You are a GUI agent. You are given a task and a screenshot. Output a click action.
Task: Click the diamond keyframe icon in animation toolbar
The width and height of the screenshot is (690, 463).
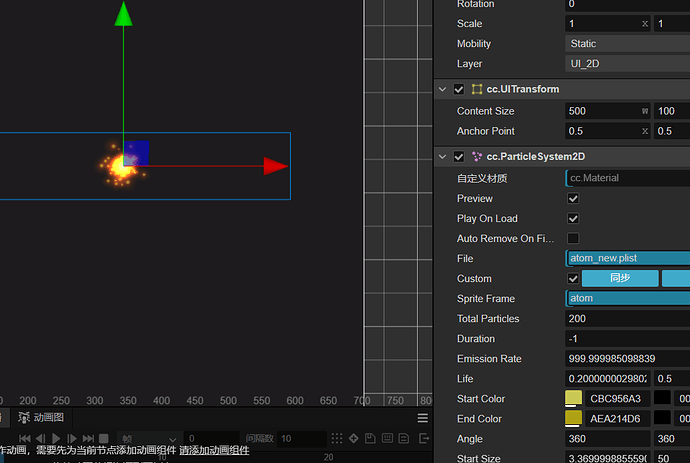tap(353, 438)
